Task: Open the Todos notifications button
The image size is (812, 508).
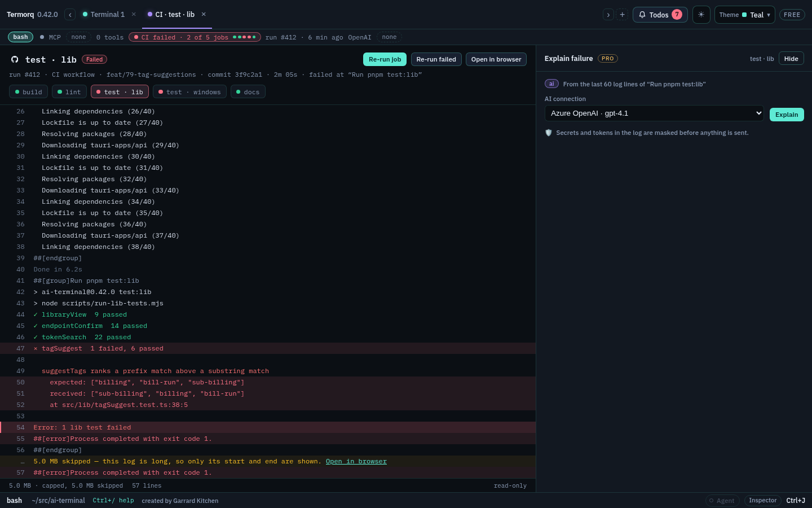Action: (x=660, y=15)
